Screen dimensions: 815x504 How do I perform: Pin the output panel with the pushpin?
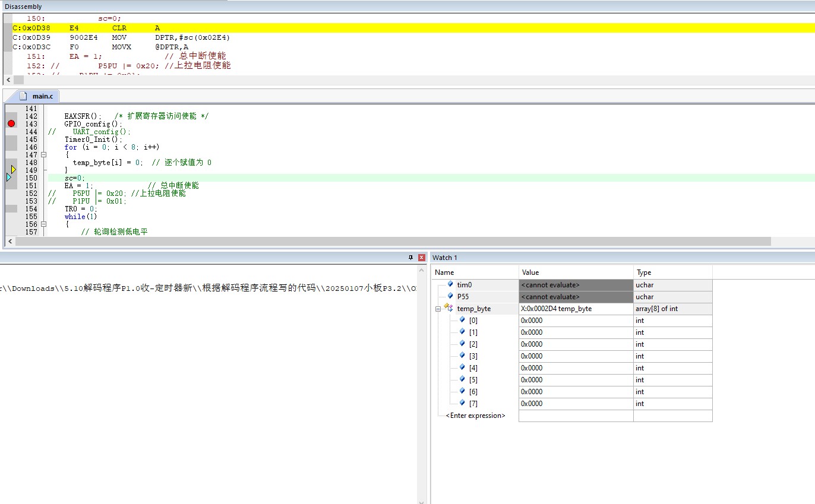(410, 258)
